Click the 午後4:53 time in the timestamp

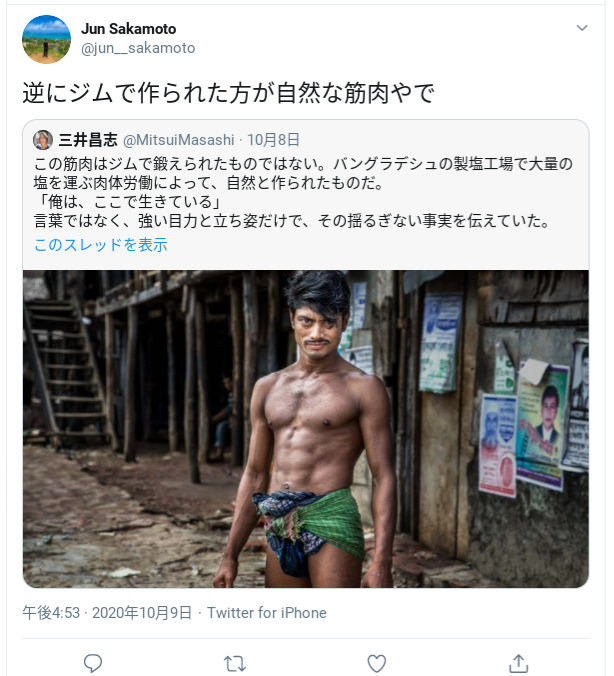[x=52, y=612]
